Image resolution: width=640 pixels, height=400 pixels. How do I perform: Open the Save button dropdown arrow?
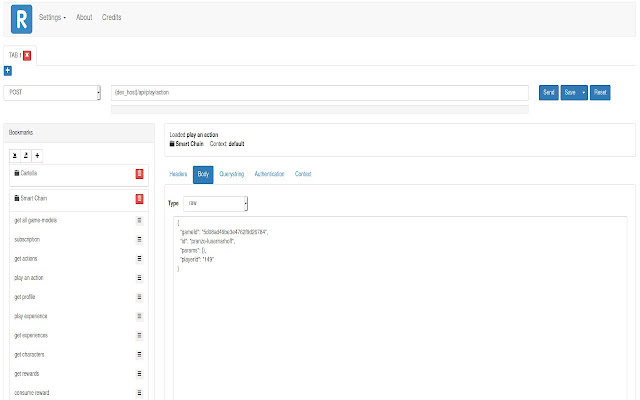tap(583, 93)
